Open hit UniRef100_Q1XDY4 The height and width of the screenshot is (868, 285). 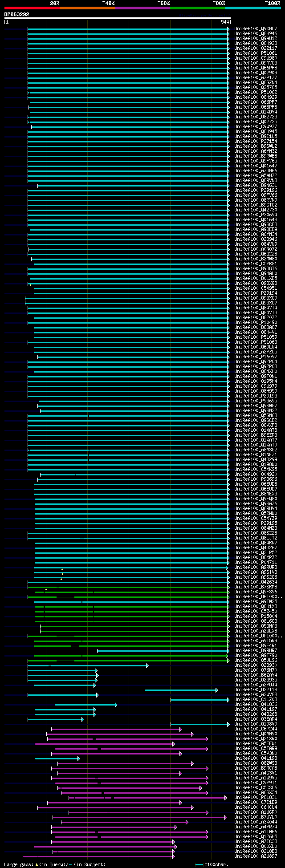(256, 112)
